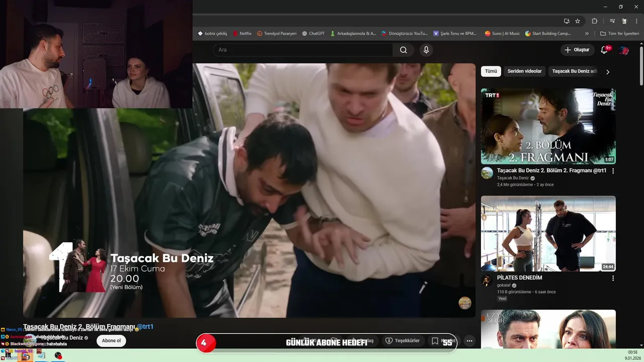Open Chrome three-dot menu
644x362 pixels.
[636, 21]
